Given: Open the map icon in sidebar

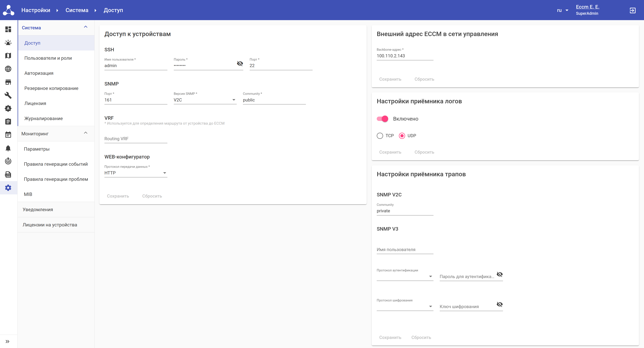Looking at the screenshot, I should [x=8, y=56].
